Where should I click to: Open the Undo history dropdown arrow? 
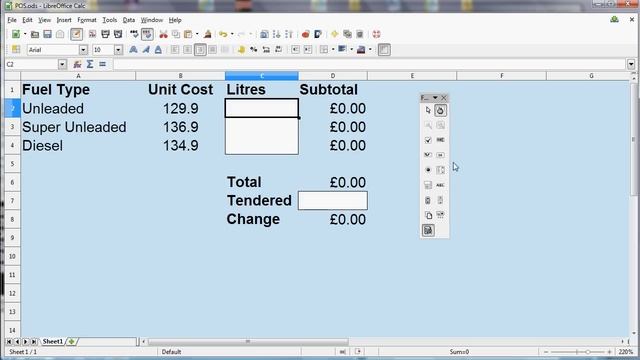click(x=232, y=34)
